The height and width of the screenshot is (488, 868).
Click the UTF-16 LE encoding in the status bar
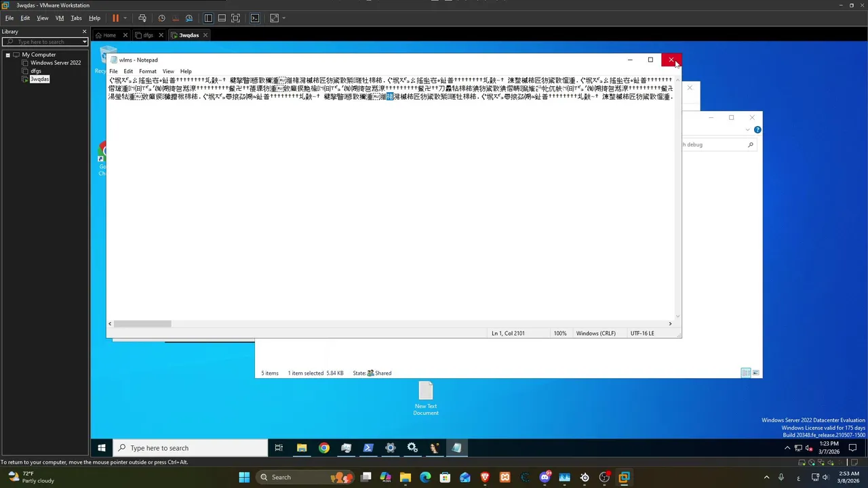(x=642, y=333)
